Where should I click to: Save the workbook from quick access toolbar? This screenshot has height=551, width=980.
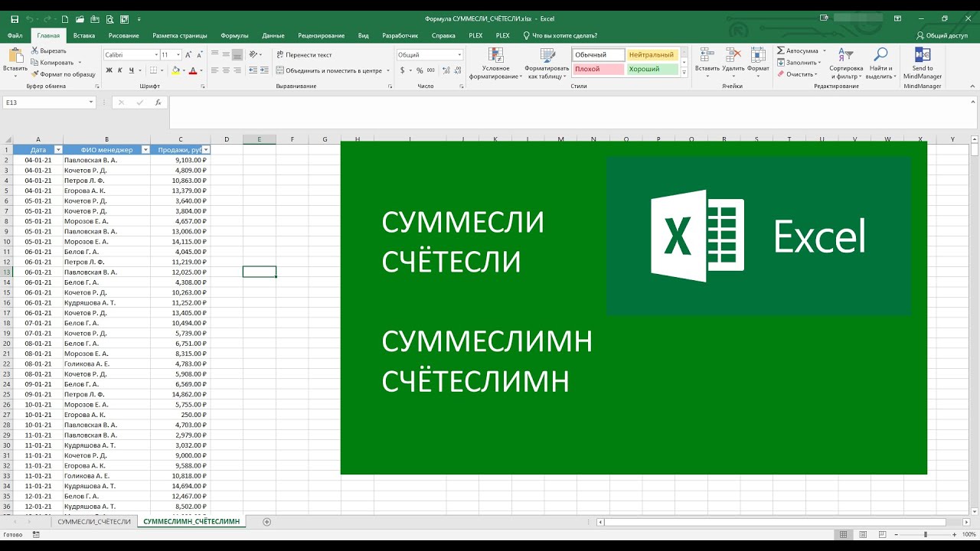click(15, 18)
